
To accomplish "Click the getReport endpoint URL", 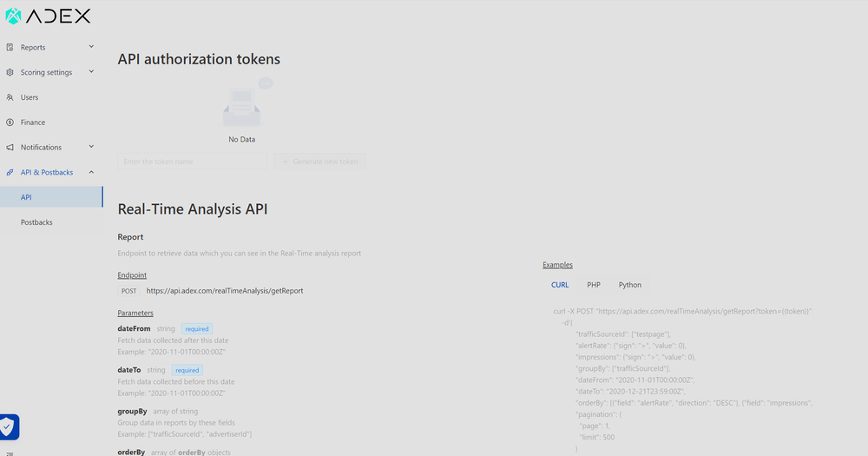I will point(225,291).
